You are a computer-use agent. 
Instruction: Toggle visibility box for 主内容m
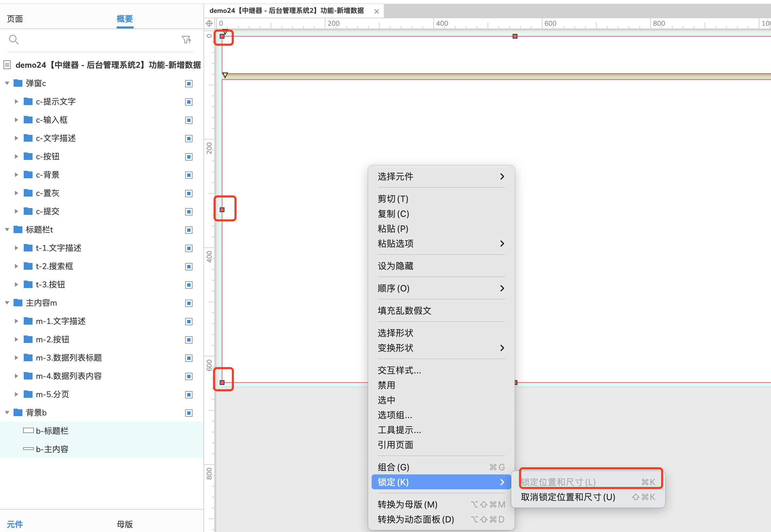[x=189, y=303]
